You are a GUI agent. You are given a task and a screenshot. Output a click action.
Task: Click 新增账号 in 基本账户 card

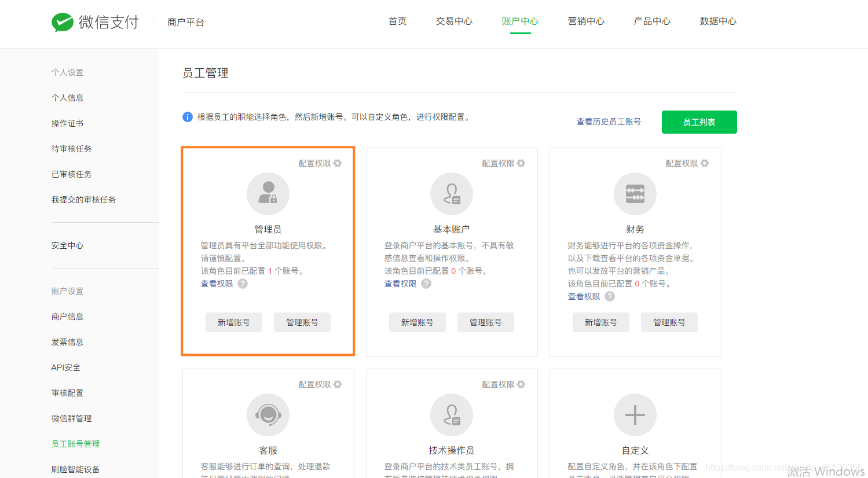tap(417, 322)
